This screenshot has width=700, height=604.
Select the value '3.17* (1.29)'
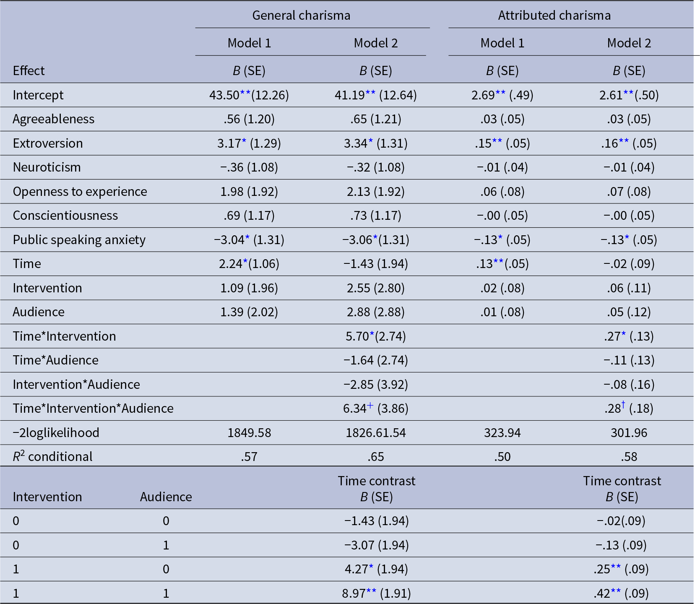pyautogui.click(x=249, y=143)
